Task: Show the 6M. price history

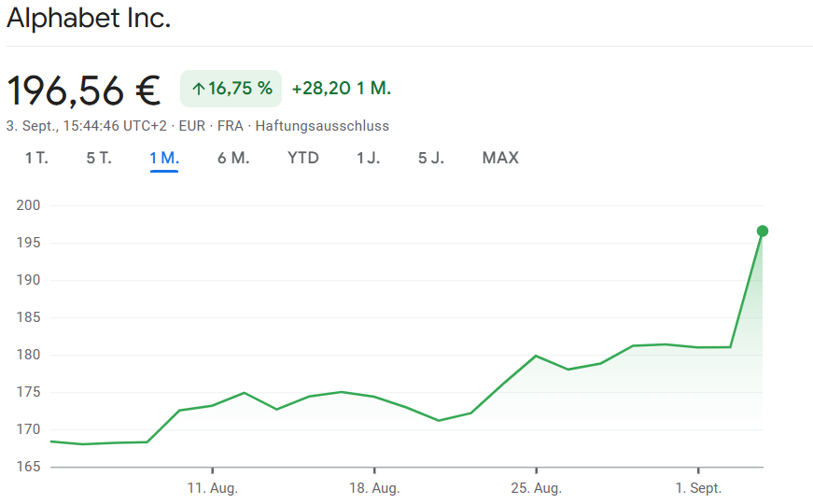Action: pyautogui.click(x=233, y=158)
